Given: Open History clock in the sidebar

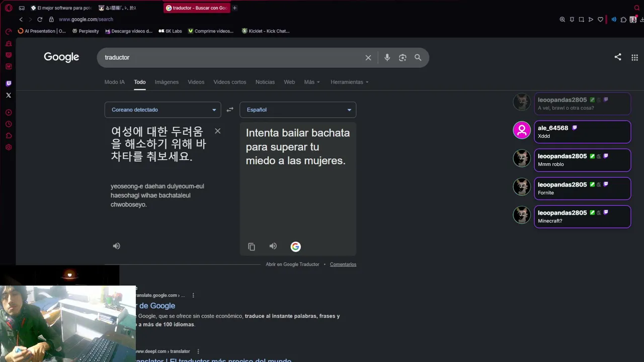Looking at the screenshot, I should tap(9, 124).
